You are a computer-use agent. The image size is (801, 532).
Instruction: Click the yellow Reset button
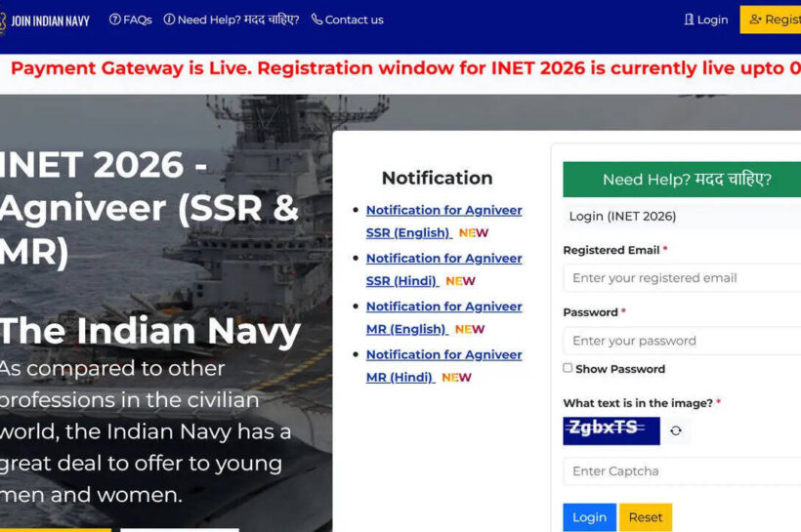pos(646,517)
